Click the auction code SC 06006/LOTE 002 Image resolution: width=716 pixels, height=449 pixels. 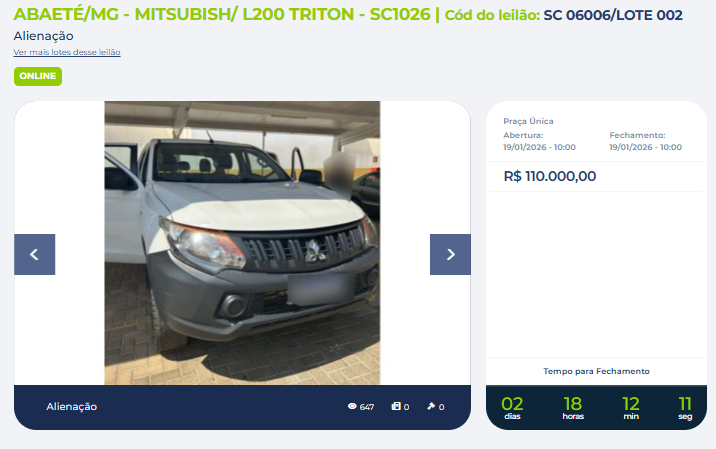tap(613, 15)
